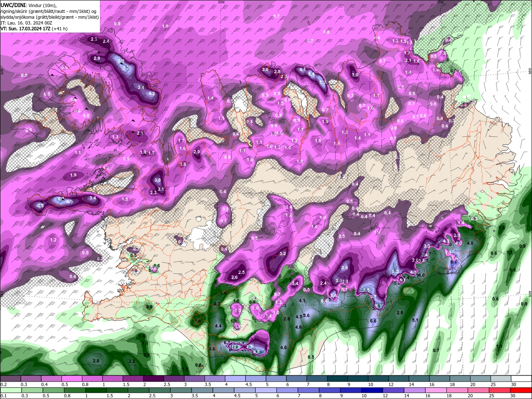
Task: Click the 7.5 value next to 10.0
Action: [x=249, y=347]
